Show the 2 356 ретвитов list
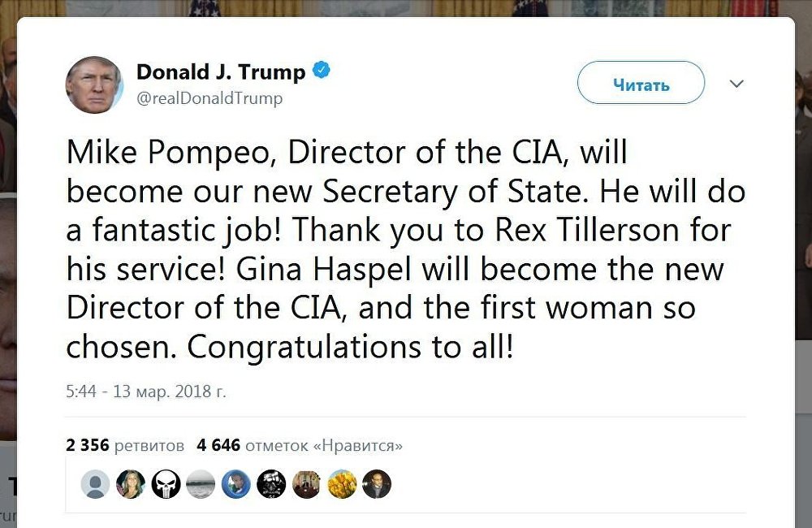 point(126,445)
